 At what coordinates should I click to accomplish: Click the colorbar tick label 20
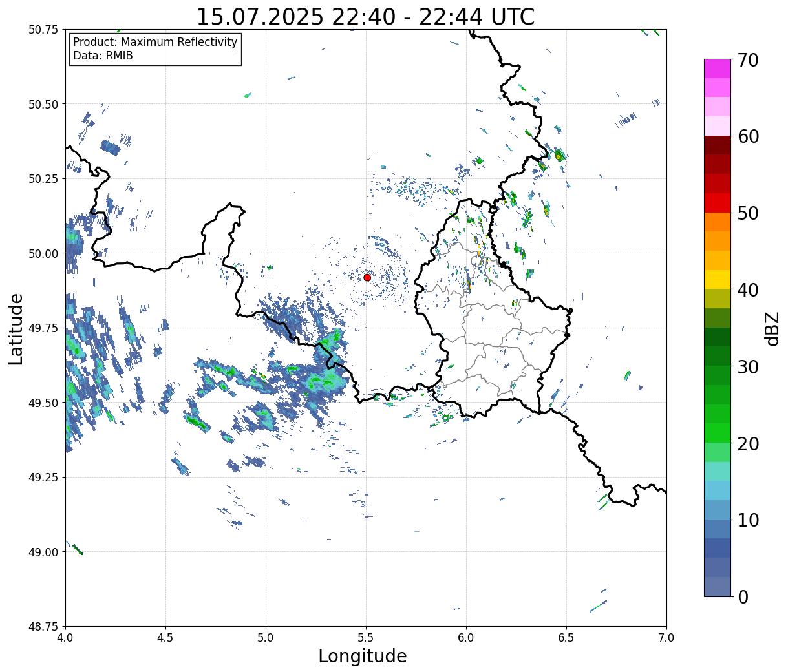click(x=748, y=443)
